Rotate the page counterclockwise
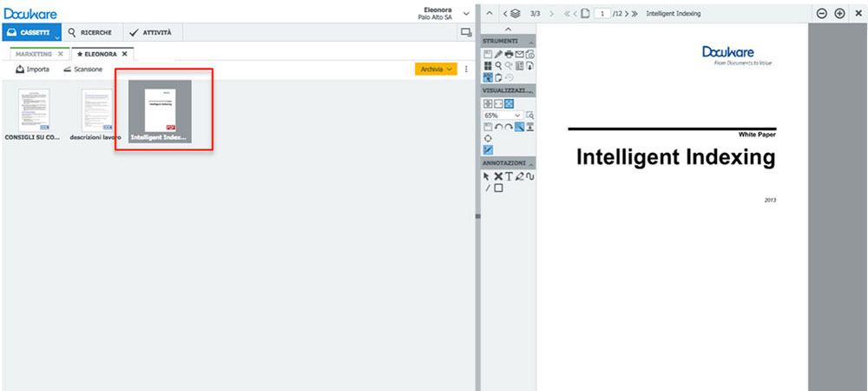 (498, 127)
